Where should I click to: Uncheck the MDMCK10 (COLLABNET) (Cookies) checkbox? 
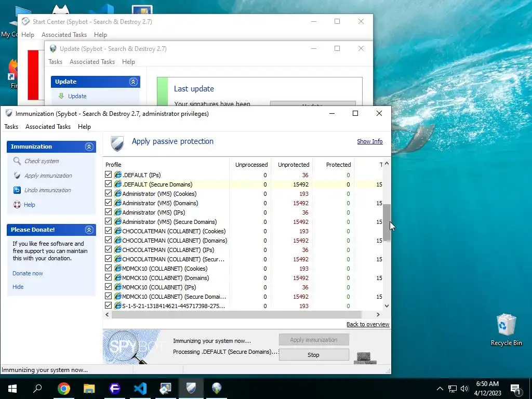108,268
